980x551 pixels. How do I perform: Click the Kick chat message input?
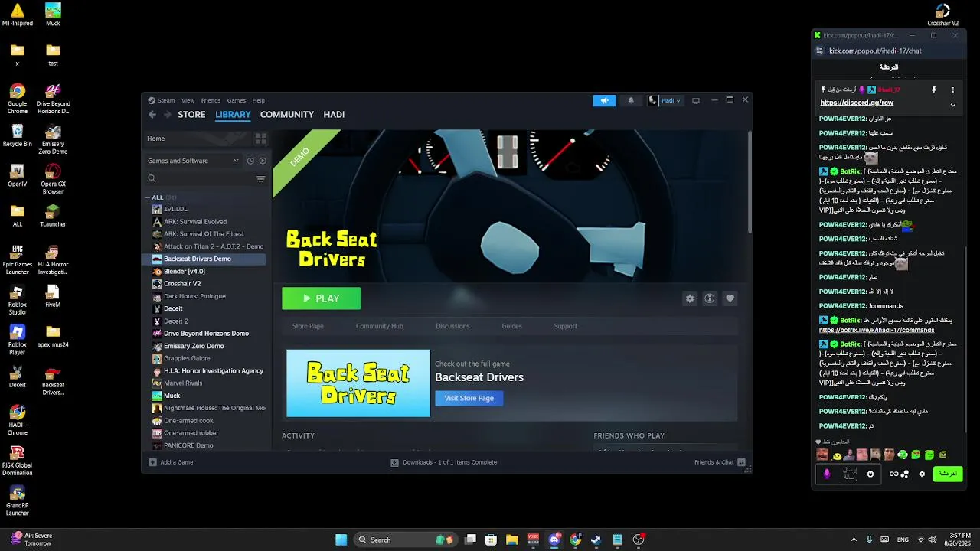850,474
